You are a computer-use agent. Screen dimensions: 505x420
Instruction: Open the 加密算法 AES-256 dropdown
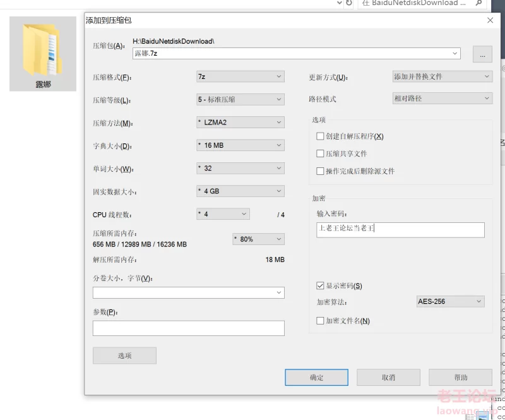pyautogui.click(x=450, y=302)
